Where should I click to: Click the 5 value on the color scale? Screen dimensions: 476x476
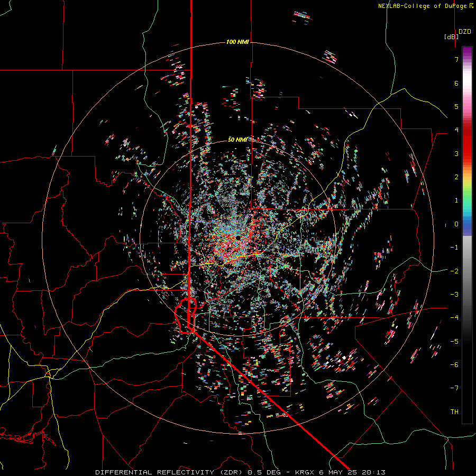tap(456, 106)
